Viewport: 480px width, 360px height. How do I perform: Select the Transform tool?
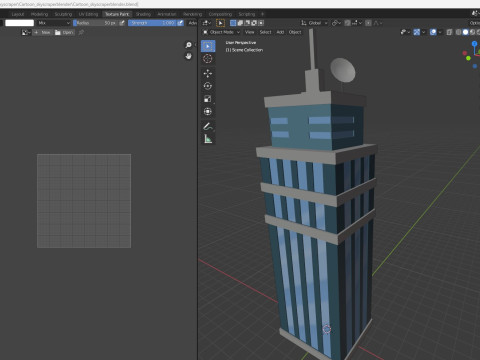click(x=208, y=111)
